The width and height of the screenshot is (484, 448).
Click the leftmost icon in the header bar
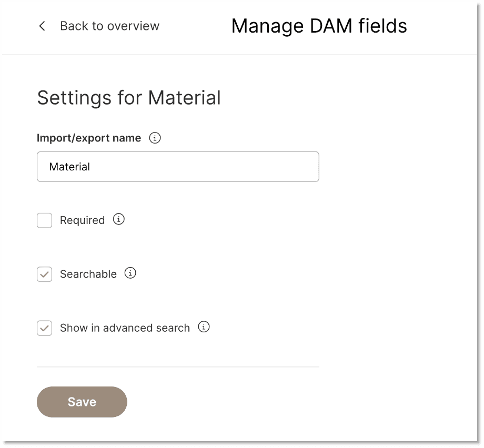pos(42,26)
